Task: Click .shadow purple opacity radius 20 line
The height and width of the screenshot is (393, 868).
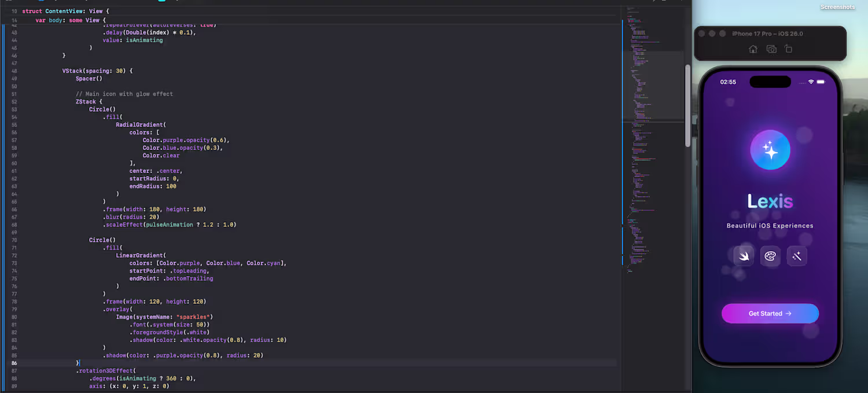Action: click(183, 355)
